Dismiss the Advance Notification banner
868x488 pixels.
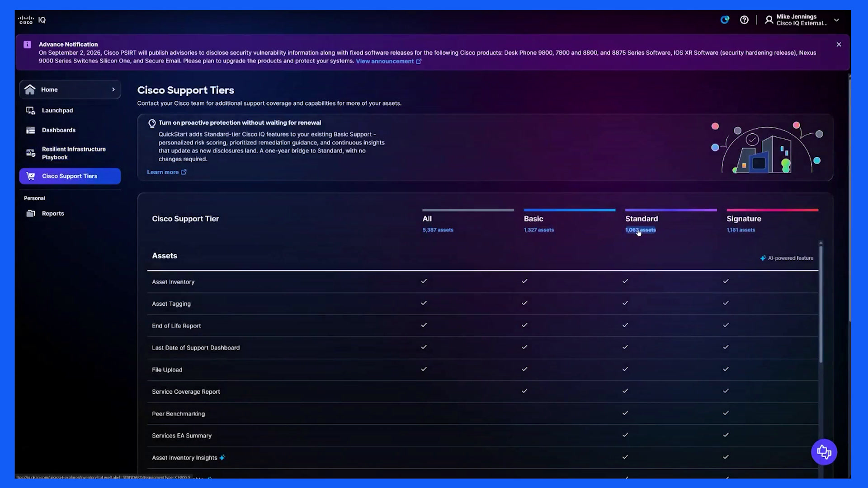pos(839,44)
